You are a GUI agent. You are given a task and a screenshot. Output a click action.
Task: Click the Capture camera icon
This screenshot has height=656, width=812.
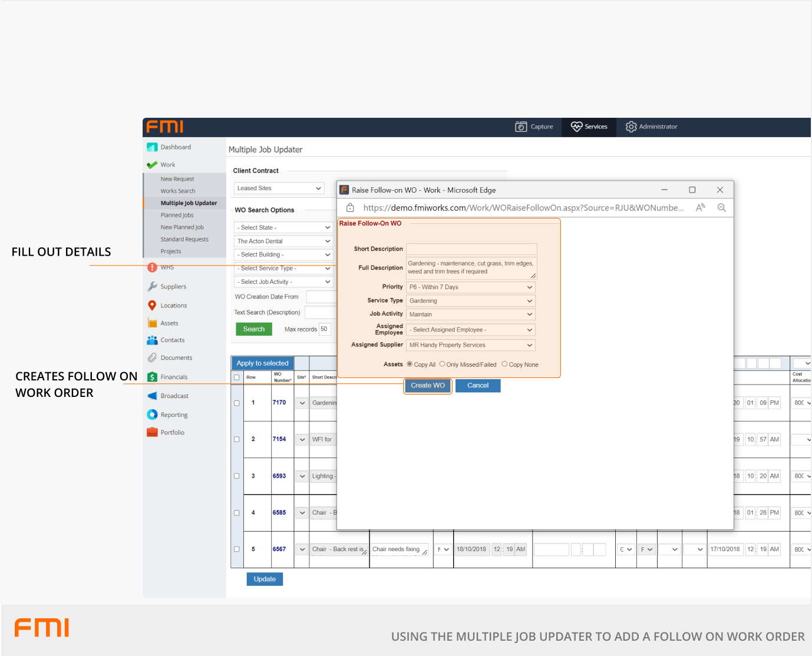click(521, 127)
